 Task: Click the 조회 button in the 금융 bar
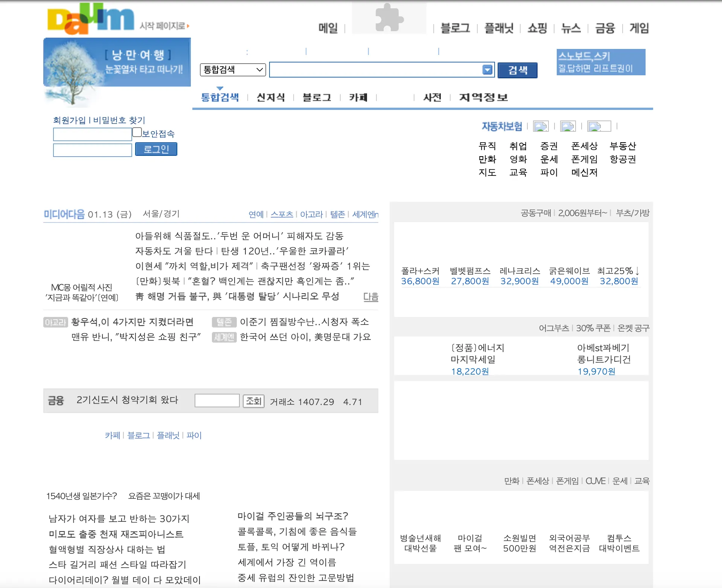[254, 401]
